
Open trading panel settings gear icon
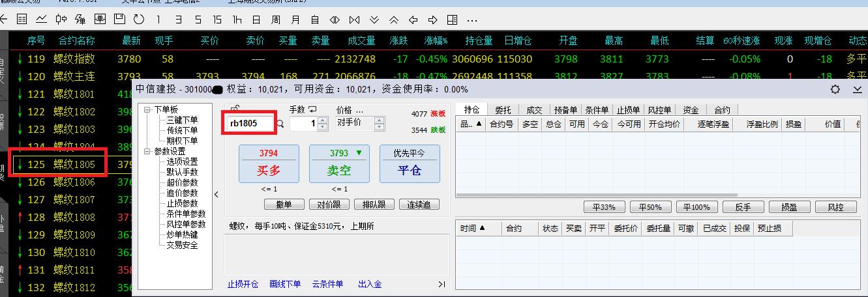835,90
